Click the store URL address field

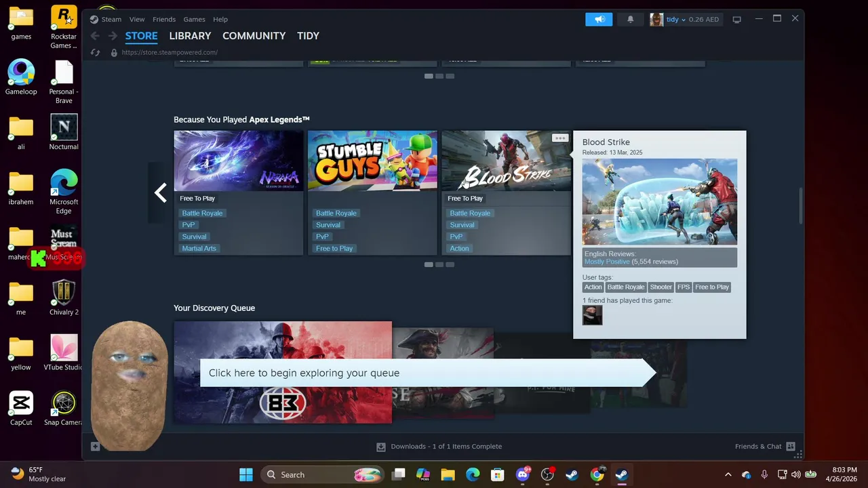pos(170,52)
